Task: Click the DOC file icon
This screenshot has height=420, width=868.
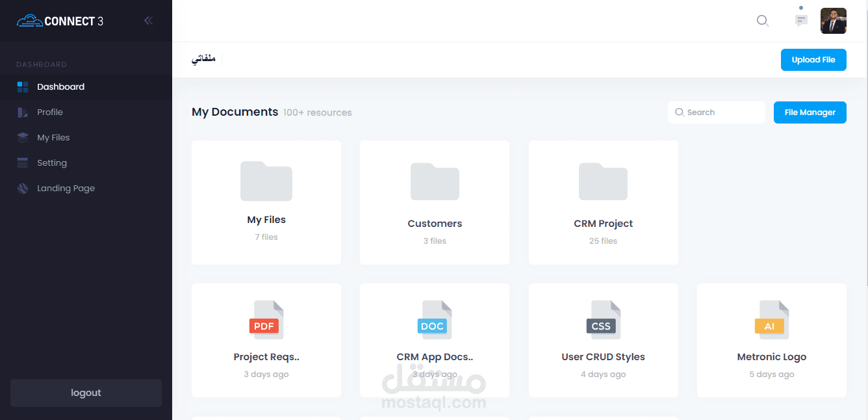Action: 435,319
